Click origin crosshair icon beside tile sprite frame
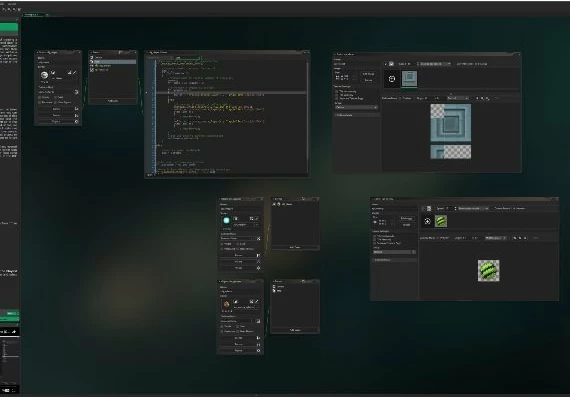This screenshot has height=397, width=570. (x=392, y=79)
